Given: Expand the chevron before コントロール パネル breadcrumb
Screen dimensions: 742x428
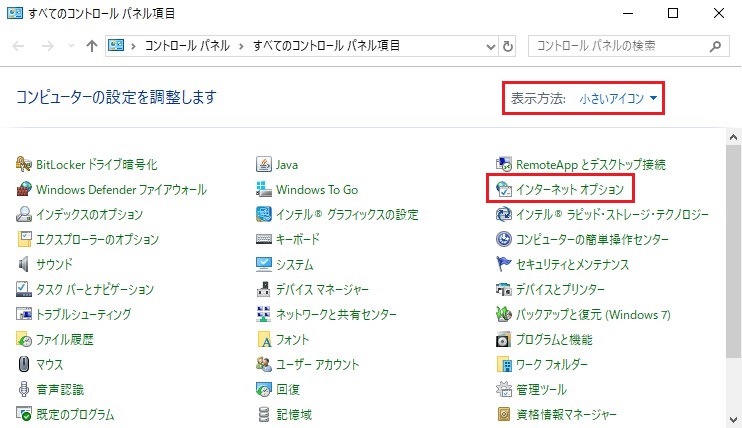Looking at the screenshot, I should pyautogui.click(x=133, y=46).
